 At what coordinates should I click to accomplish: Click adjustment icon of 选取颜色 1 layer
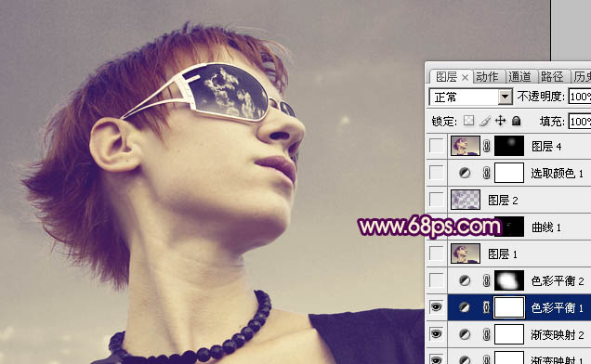tap(465, 173)
